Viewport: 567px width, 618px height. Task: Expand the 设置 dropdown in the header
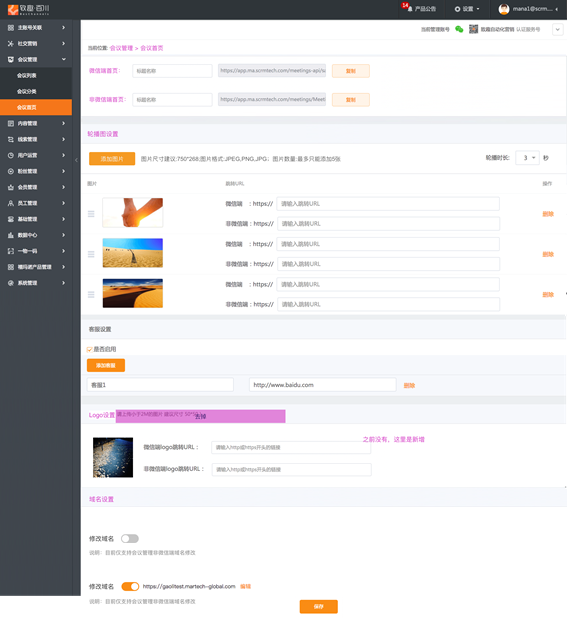[467, 9]
